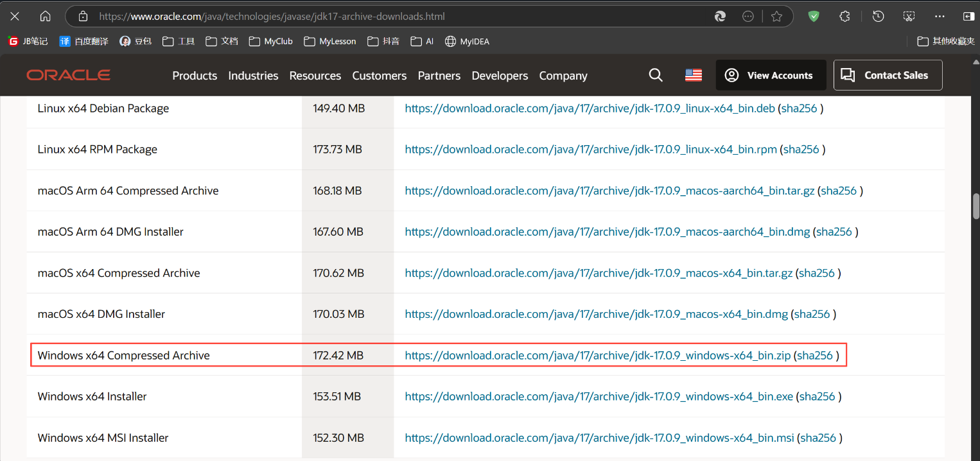Click the page vertical scrollbar thumb
The height and width of the screenshot is (461, 980).
point(976,205)
